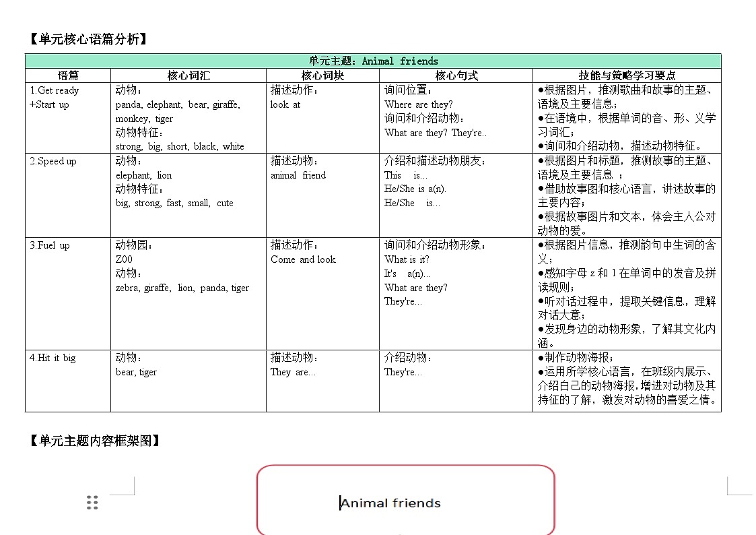Click the label '介绍和描述动物朋友:'
Image resolution: width=756 pixels, height=535 pixels.
[x=435, y=160]
